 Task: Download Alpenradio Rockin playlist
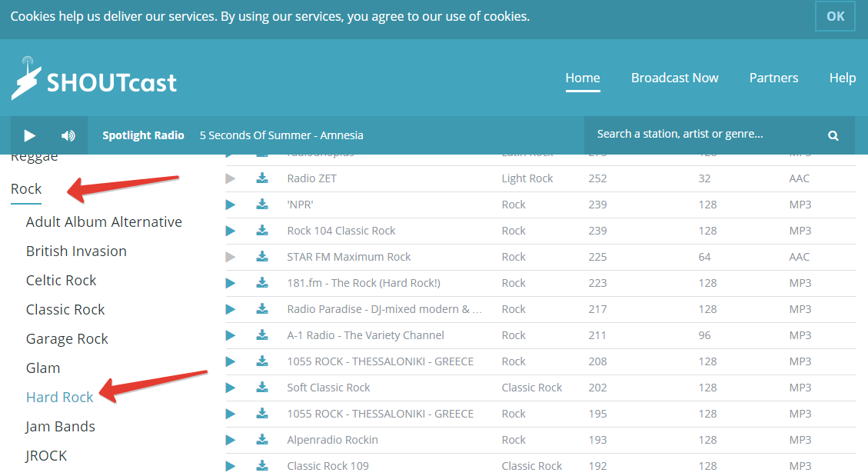tap(262, 439)
